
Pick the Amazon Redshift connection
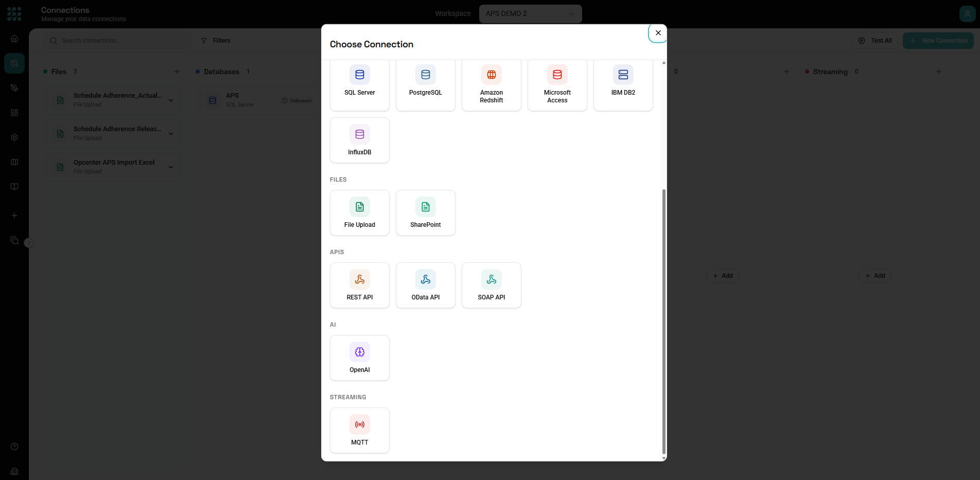point(491,85)
